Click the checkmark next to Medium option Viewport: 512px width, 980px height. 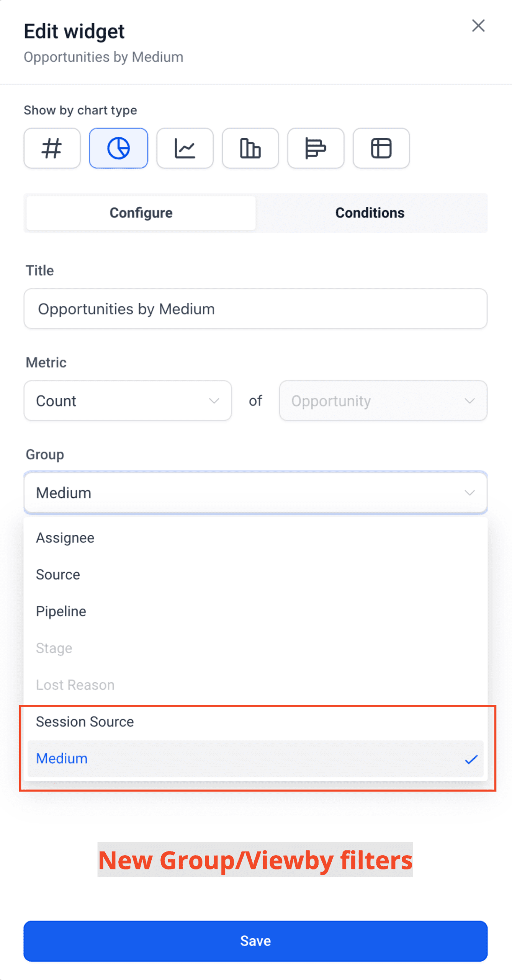(x=471, y=759)
